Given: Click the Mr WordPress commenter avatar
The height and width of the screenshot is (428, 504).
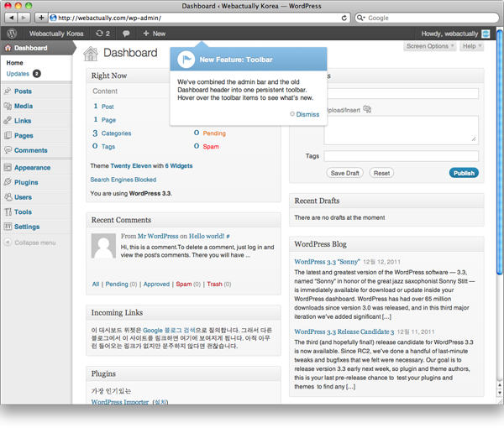Looking at the screenshot, I should (x=103, y=246).
